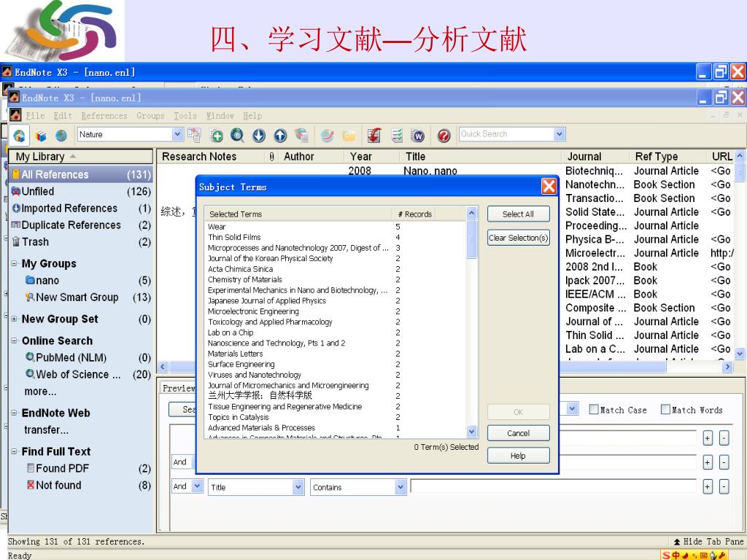Open the Tools menu
This screenshot has height=560, width=747.
[185, 116]
